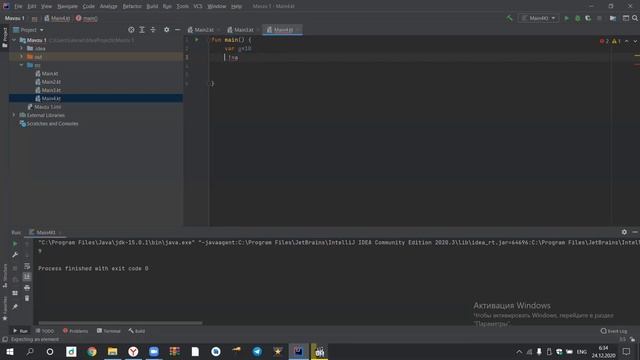Open the Project view dropdown
The width and height of the screenshot is (640, 360).
28,30
